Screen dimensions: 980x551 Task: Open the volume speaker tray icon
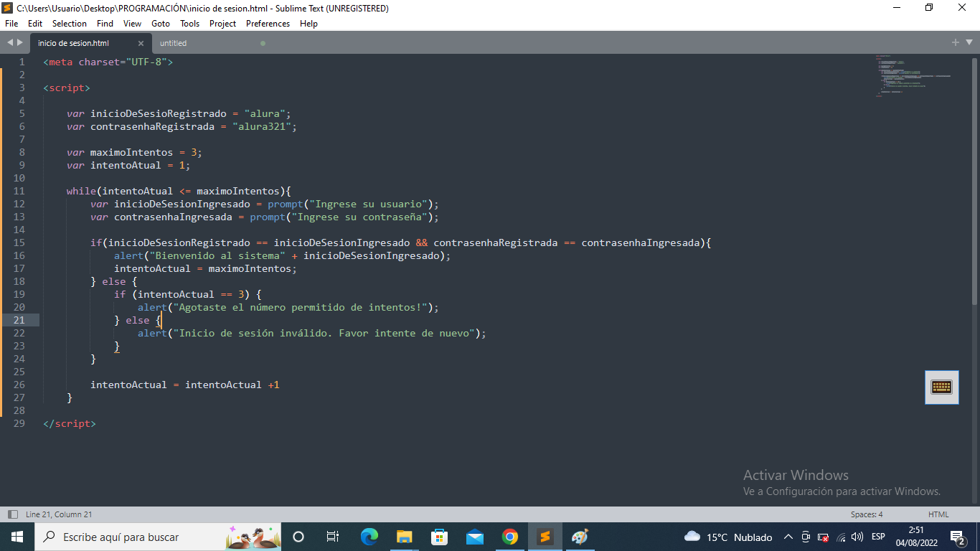[x=857, y=537]
